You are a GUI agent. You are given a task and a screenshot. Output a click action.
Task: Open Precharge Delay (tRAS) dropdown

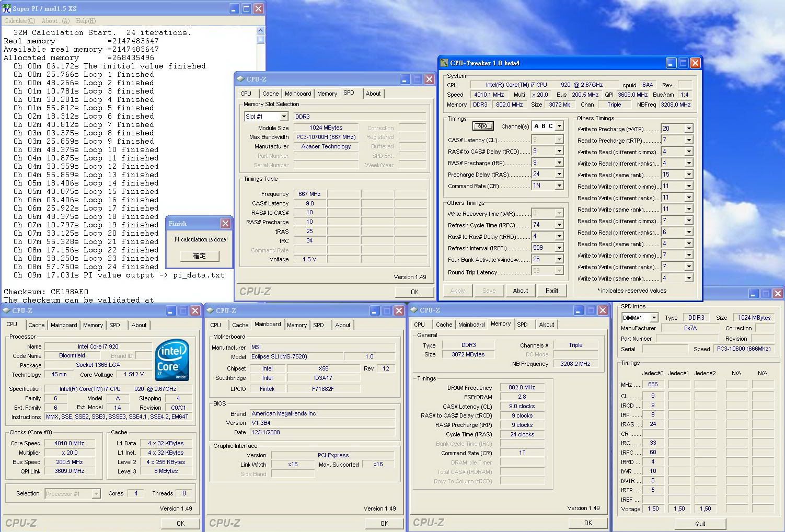[559, 174]
